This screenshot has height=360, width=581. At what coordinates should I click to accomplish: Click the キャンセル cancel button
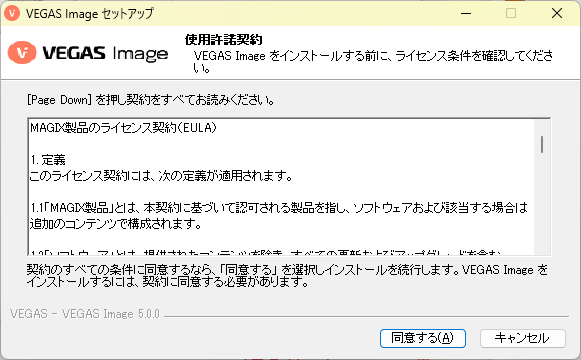pyautogui.click(x=523, y=338)
